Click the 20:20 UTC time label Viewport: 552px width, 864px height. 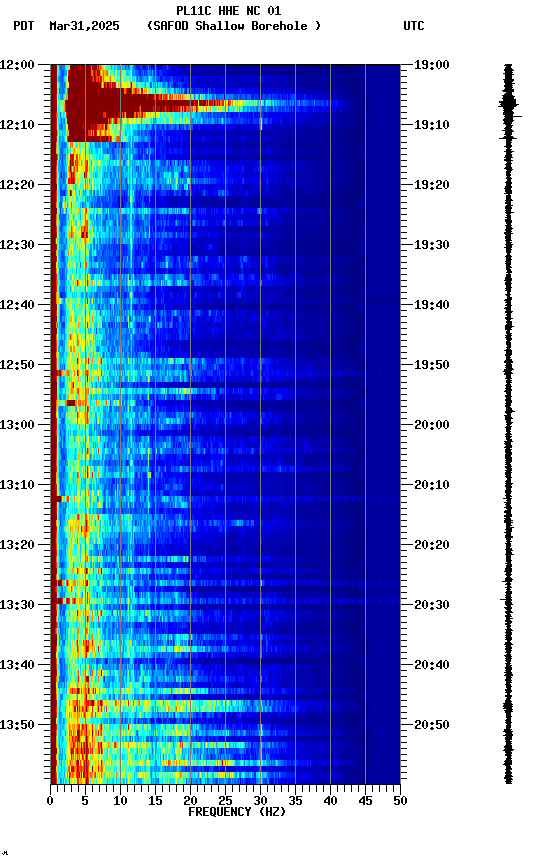point(432,546)
